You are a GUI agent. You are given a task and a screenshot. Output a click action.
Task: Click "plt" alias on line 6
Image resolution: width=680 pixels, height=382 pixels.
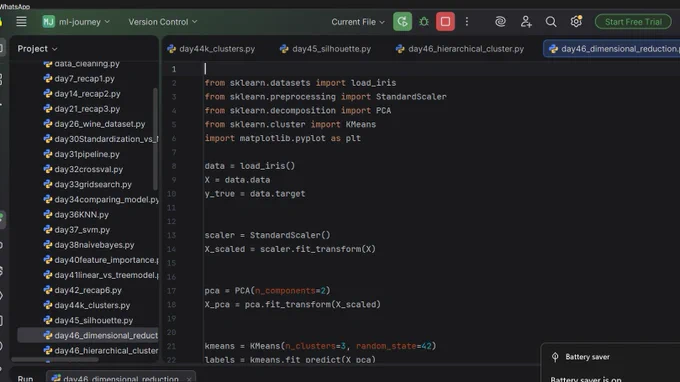point(353,138)
